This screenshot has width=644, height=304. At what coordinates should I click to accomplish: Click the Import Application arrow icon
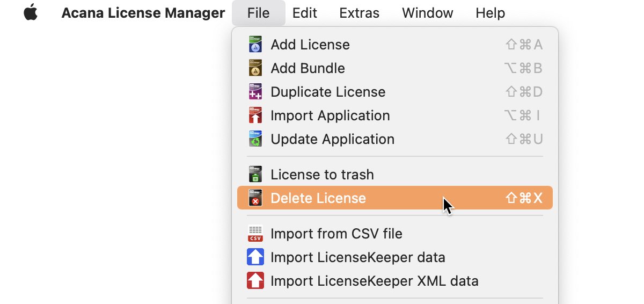pyautogui.click(x=255, y=115)
